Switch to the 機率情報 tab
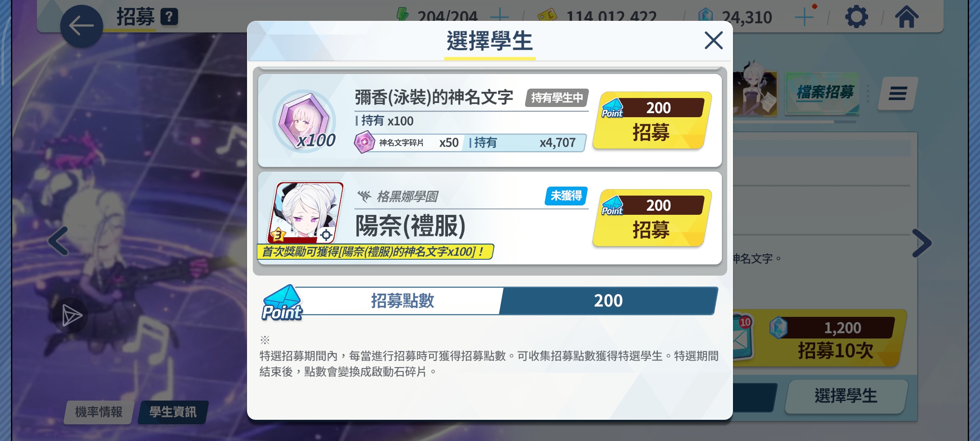The width and height of the screenshot is (980, 441). (99, 412)
